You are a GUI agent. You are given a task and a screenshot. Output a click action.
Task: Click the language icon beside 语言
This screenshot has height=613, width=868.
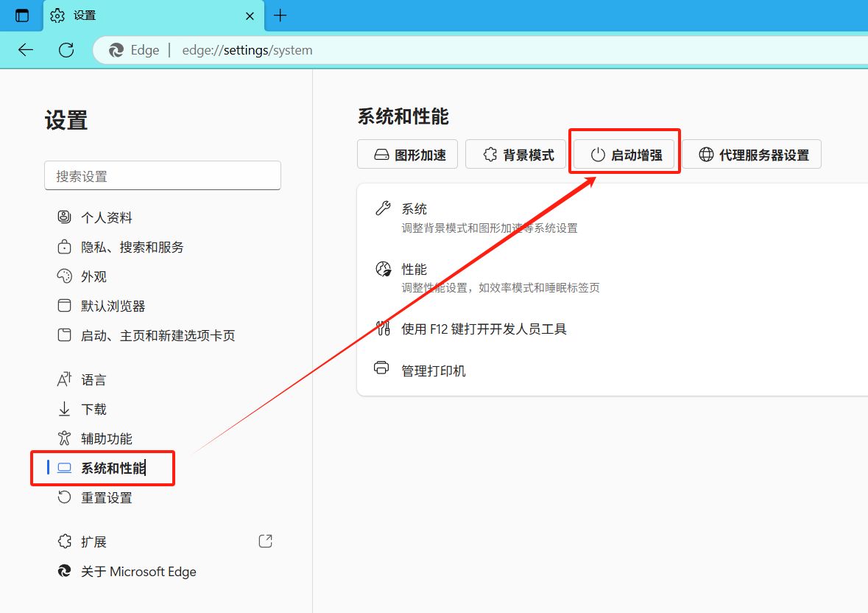tap(64, 379)
